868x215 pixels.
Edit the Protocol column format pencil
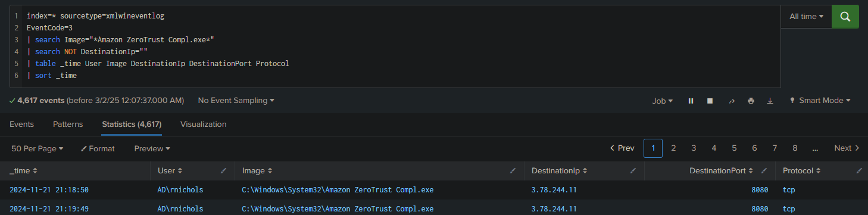click(858, 171)
